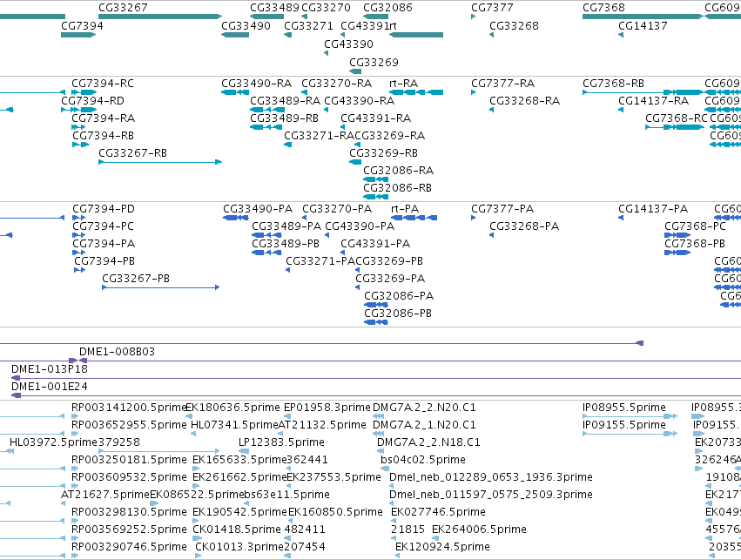Click protein CG7368-PC
The height and width of the screenshot is (560, 741).
(x=677, y=235)
